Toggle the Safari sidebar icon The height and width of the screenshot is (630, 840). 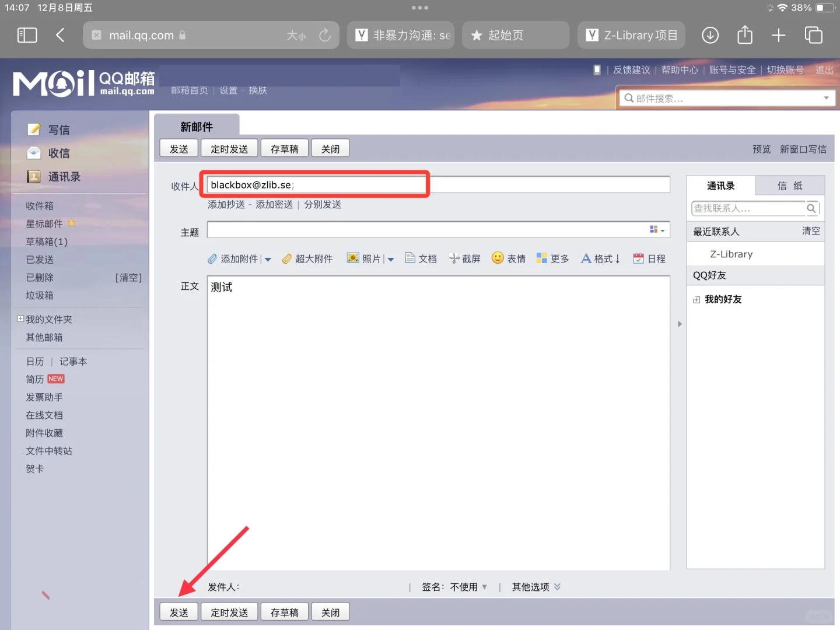pyautogui.click(x=27, y=35)
